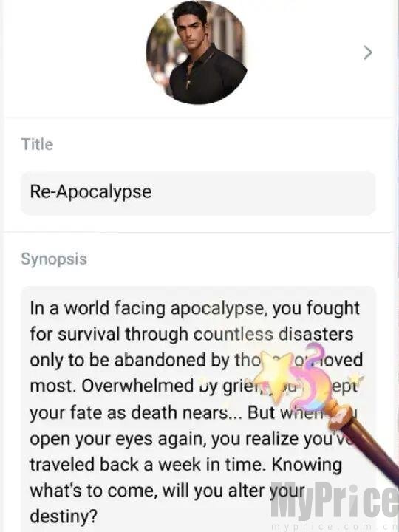The height and width of the screenshot is (532, 399).
Task: Click the word "countless" in the synopsis
Action: point(233,334)
